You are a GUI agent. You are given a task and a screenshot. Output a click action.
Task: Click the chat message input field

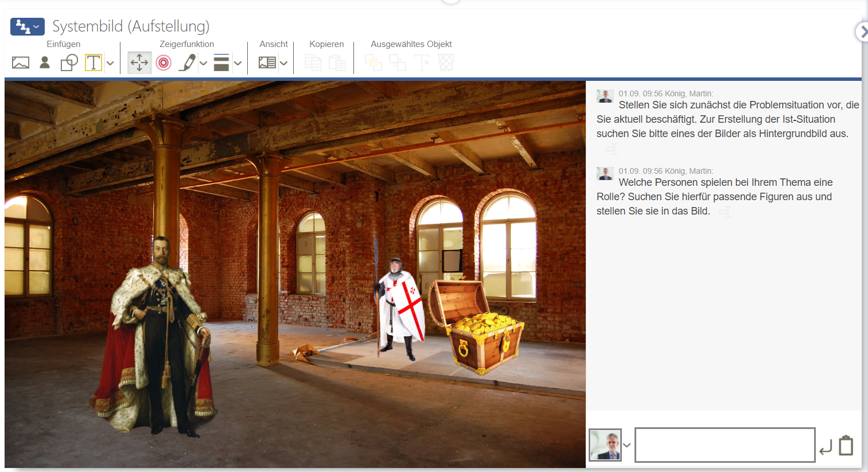pyautogui.click(x=725, y=444)
